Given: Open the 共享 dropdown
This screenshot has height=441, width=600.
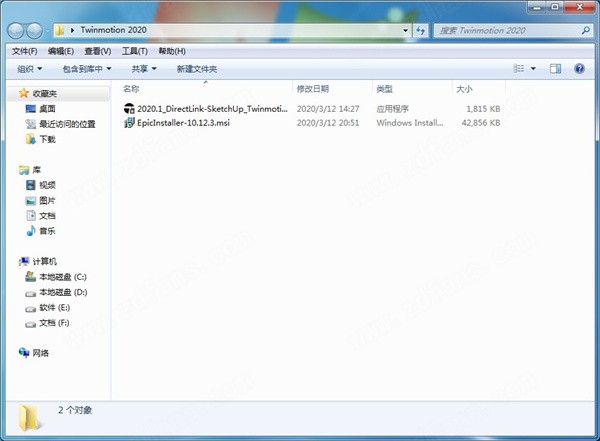Looking at the screenshot, I should tap(144, 69).
